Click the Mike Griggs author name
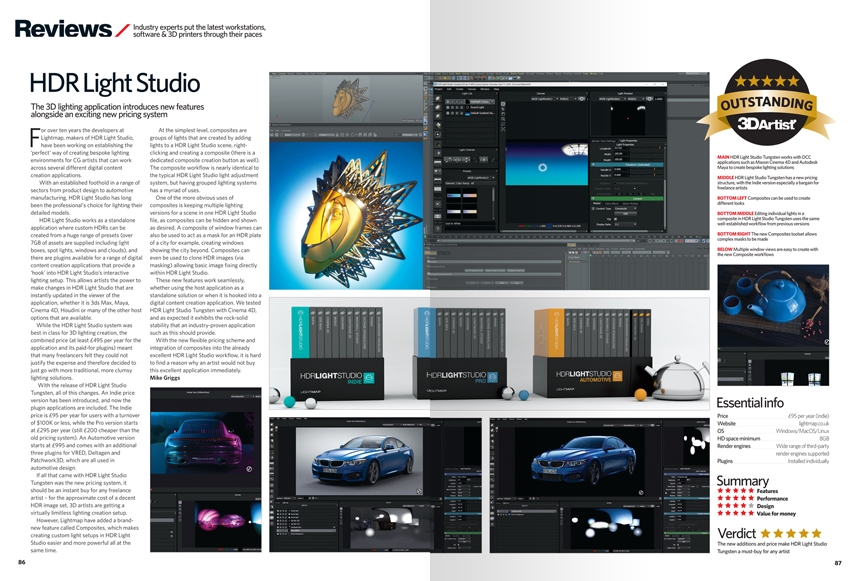Screen dimensions: 860x581 point(165,377)
